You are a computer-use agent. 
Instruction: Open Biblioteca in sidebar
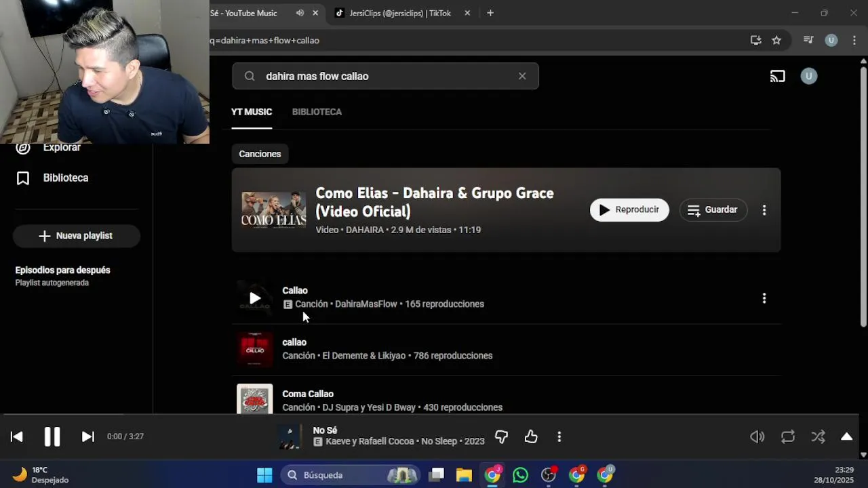52,178
